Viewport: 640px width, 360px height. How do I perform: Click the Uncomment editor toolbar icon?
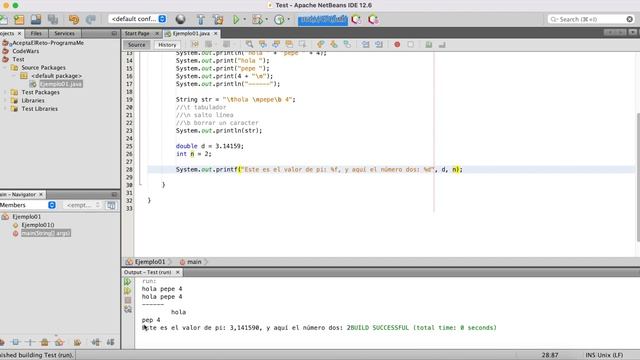[442, 44]
